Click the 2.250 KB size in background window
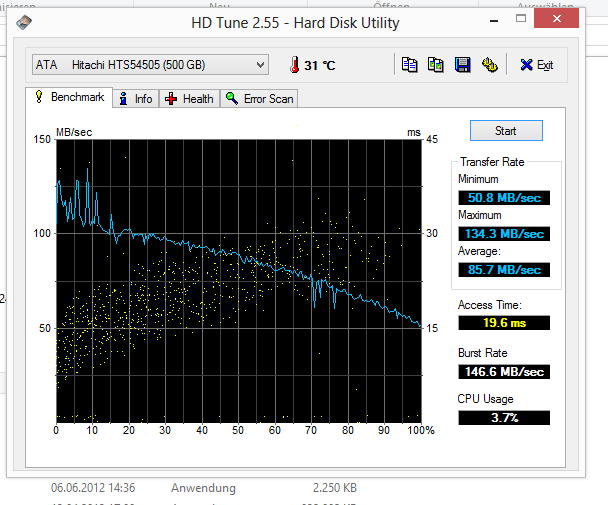Image resolution: width=608 pixels, height=505 pixels. coord(335,488)
